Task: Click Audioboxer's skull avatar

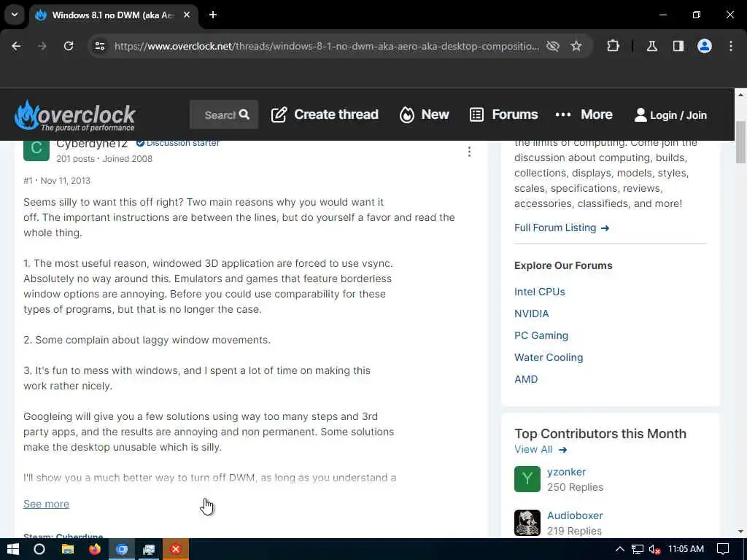Action: coord(527,522)
